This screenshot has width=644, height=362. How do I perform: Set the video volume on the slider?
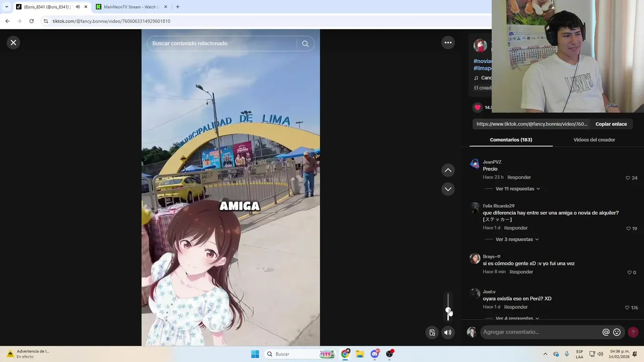448,307
